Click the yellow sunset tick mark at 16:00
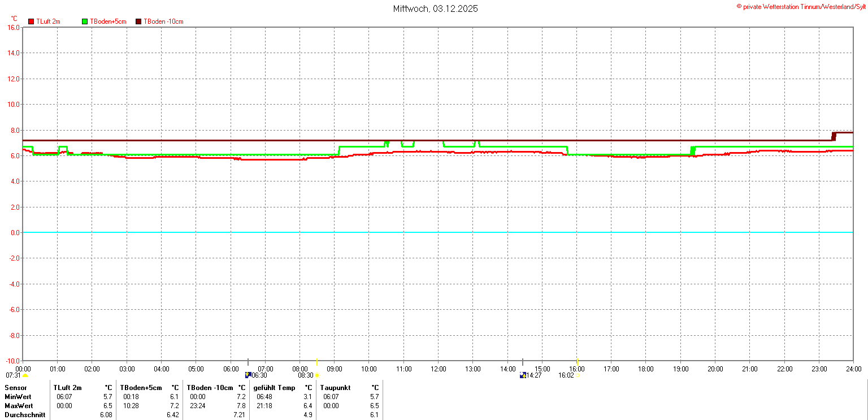This screenshot has height=420, width=868. pyautogui.click(x=577, y=362)
